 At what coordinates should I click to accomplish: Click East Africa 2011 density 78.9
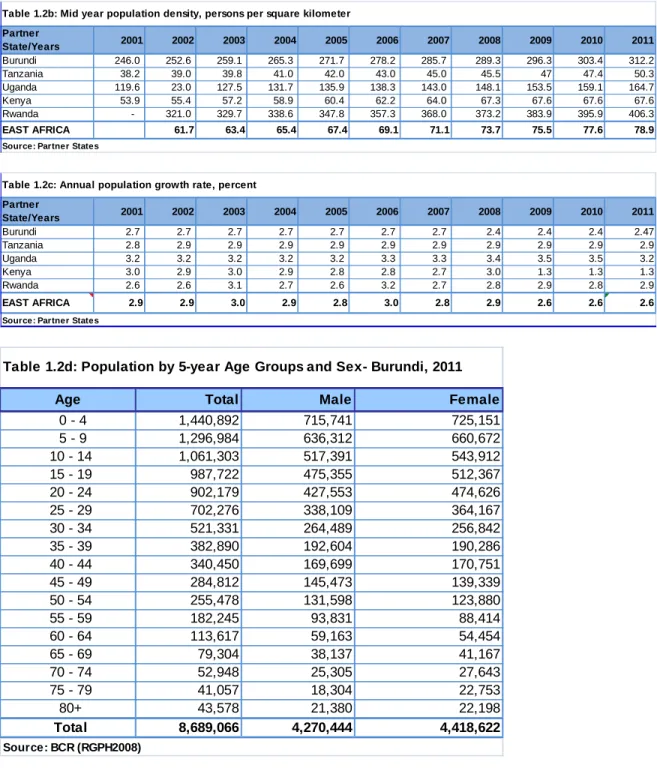tap(644, 130)
